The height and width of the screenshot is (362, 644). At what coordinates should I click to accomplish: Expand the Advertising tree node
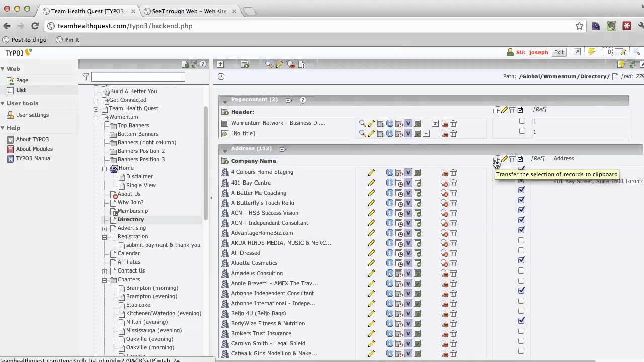click(104, 229)
